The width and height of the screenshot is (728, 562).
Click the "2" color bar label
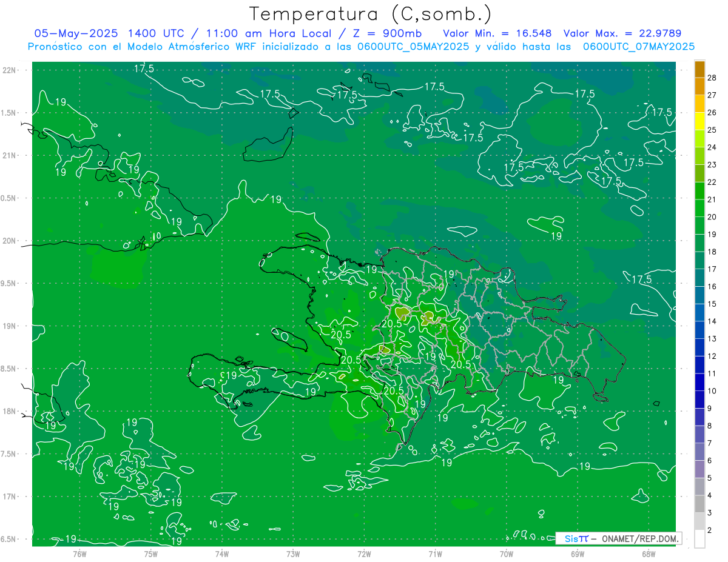tap(710, 530)
